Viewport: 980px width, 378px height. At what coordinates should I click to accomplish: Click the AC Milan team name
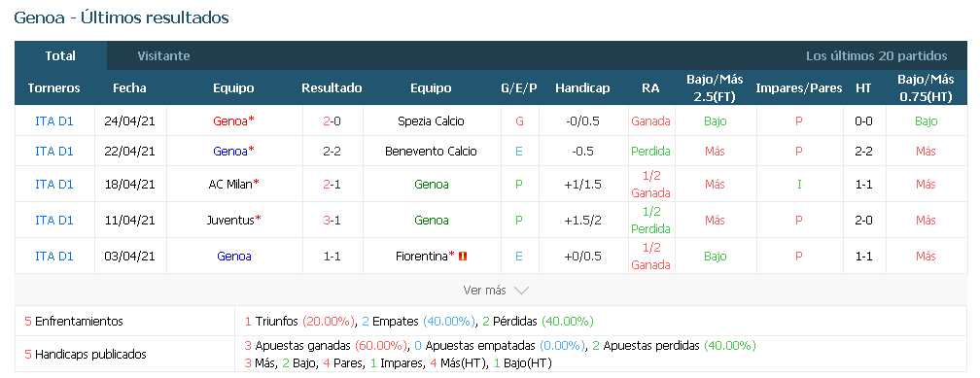230,185
